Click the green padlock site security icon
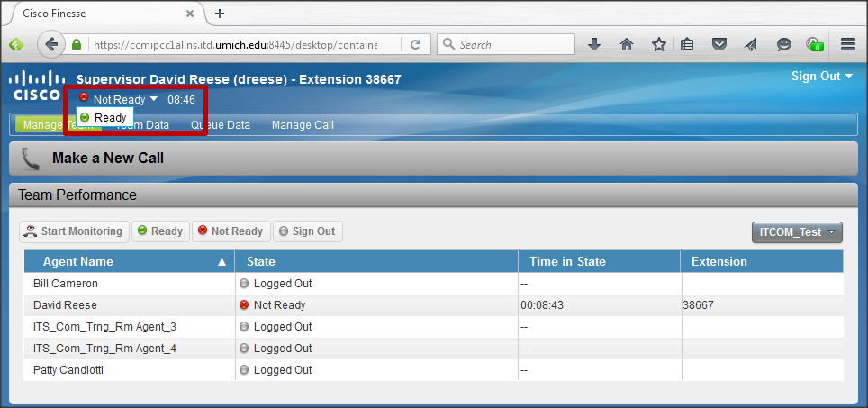The image size is (868, 408). (77, 44)
